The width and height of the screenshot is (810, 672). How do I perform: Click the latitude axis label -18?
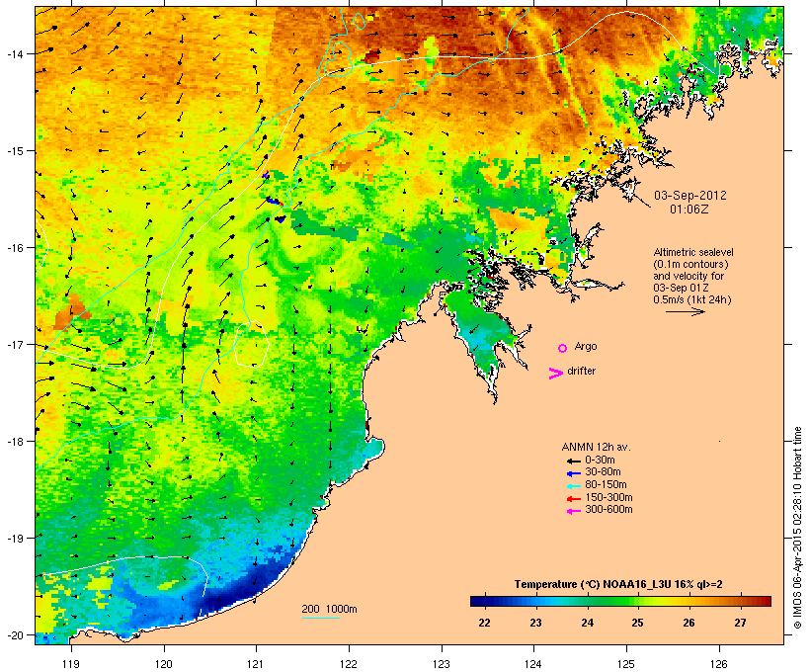click(x=15, y=441)
